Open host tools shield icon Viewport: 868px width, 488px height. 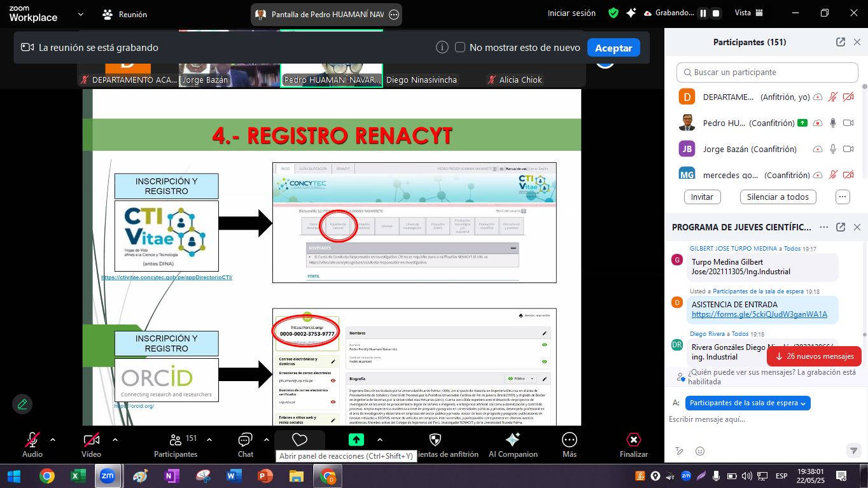pos(435,440)
